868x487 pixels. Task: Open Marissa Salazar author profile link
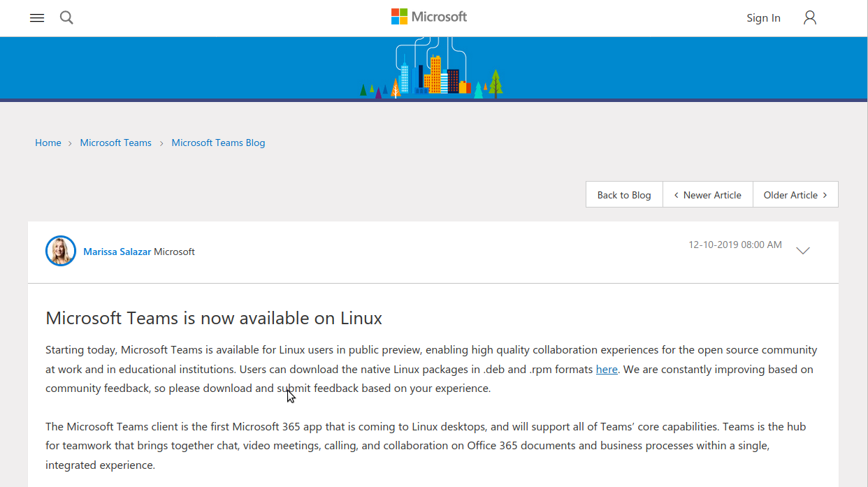pyautogui.click(x=117, y=252)
